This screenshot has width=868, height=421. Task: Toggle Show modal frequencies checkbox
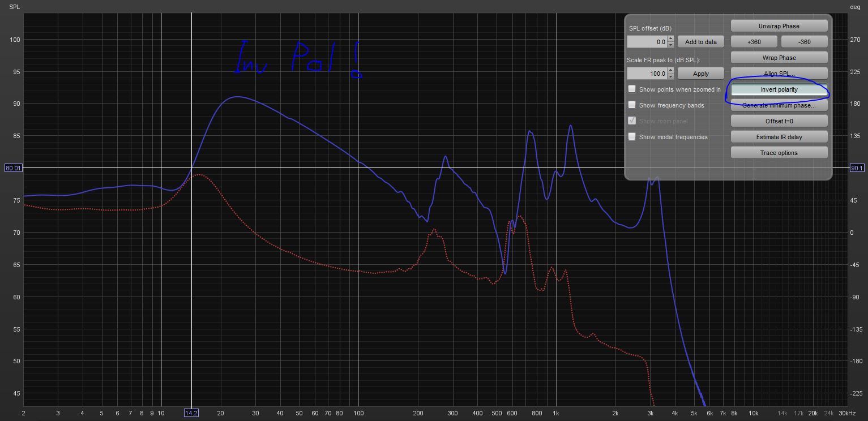point(632,137)
